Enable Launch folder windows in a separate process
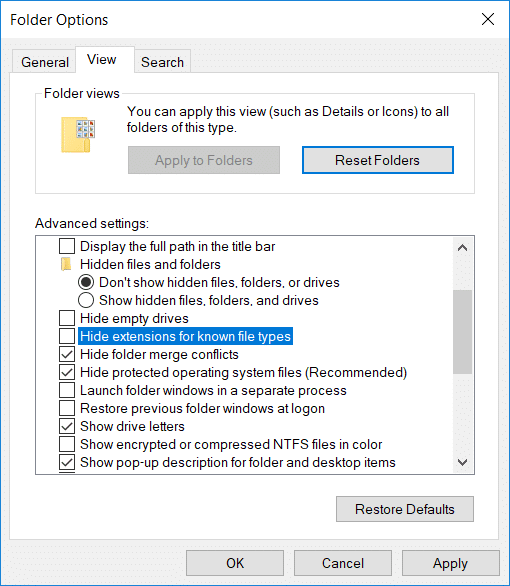 (67, 390)
